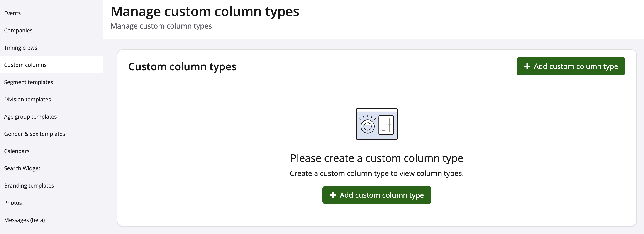Open Calendars from the sidebar

[x=17, y=151]
